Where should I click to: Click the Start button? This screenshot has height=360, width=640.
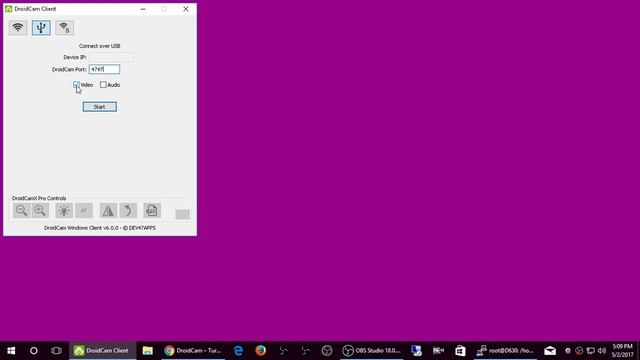[x=100, y=107]
